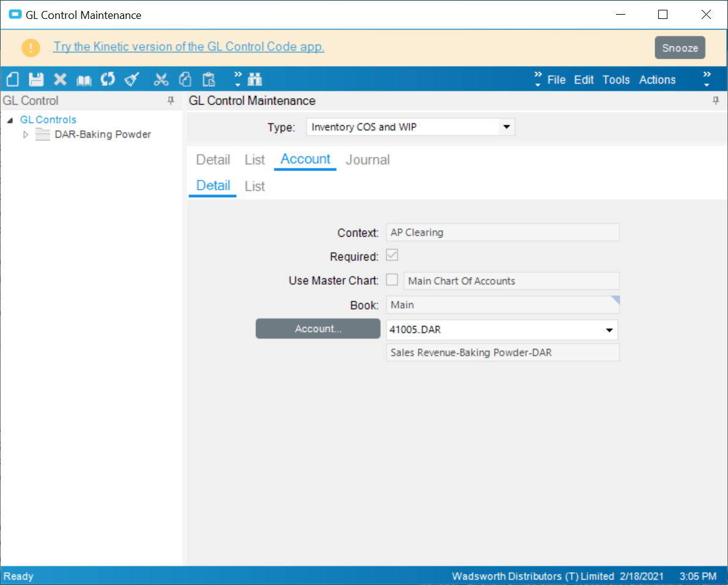Cut selection using the scissors icon
The width and height of the screenshot is (728, 585).
coord(161,79)
